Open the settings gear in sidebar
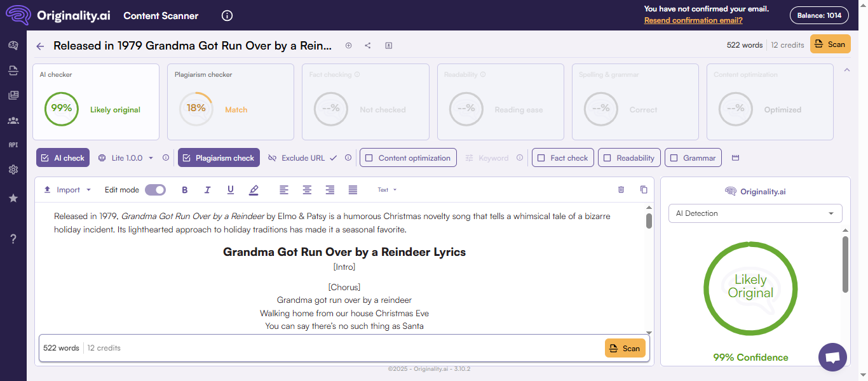This screenshot has width=868, height=381. click(13, 170)
